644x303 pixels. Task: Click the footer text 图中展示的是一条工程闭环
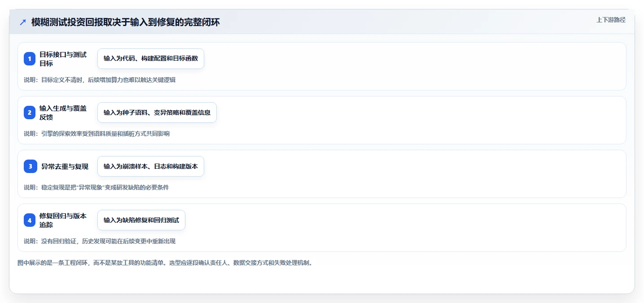pyautogui.click(x=165, y=263)
